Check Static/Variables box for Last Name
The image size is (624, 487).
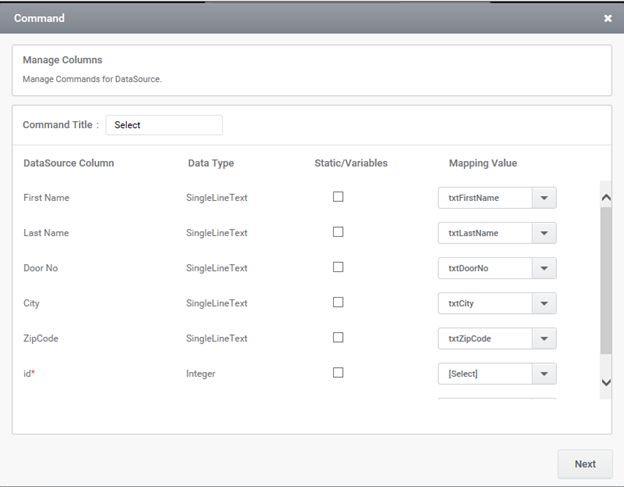pyautogui.click(x=338, y=232)
